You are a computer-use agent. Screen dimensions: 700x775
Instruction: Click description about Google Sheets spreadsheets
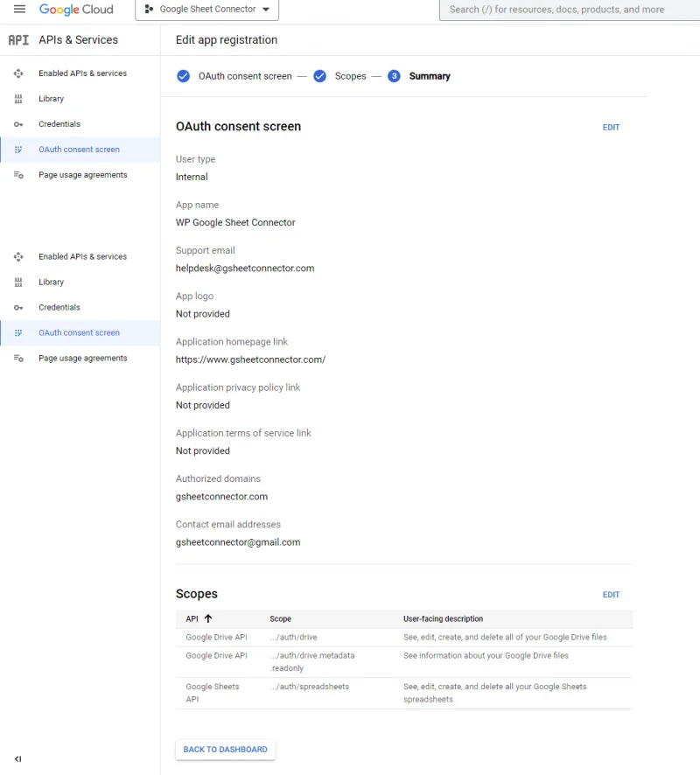click(x=495, y=693)
